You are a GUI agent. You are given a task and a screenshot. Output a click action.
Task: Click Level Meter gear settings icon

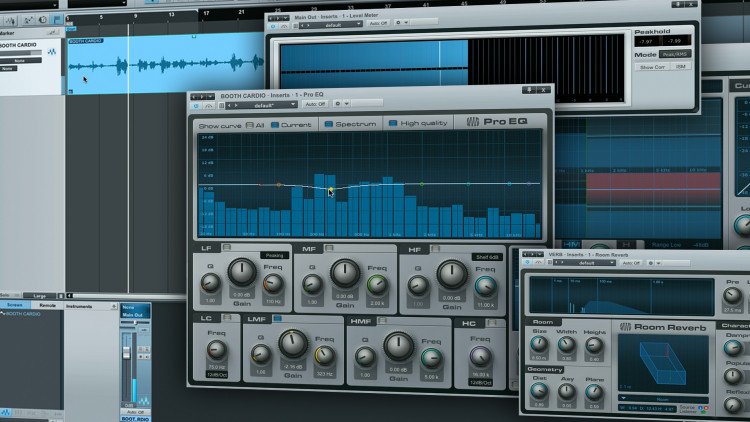(398, 22)
